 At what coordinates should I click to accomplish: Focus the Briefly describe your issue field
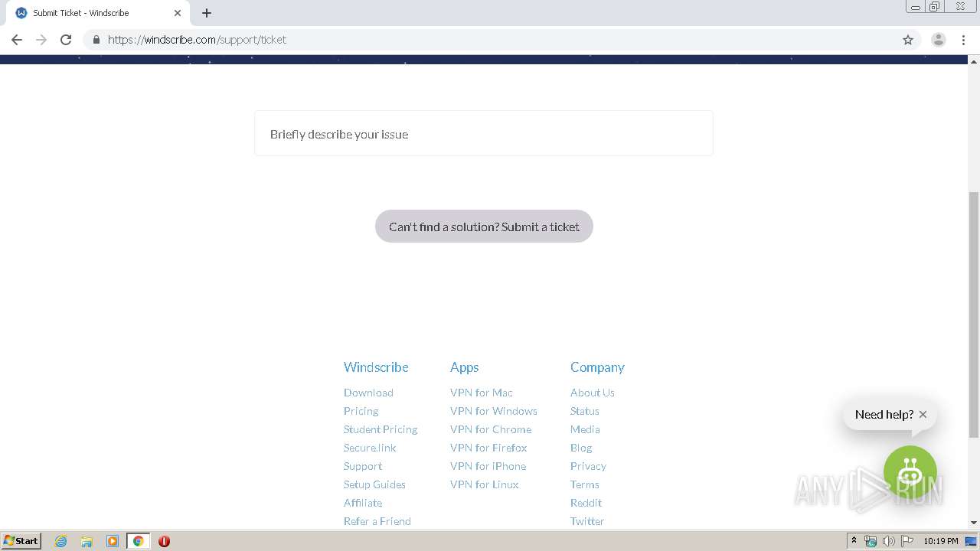click(x=484, y=133)
